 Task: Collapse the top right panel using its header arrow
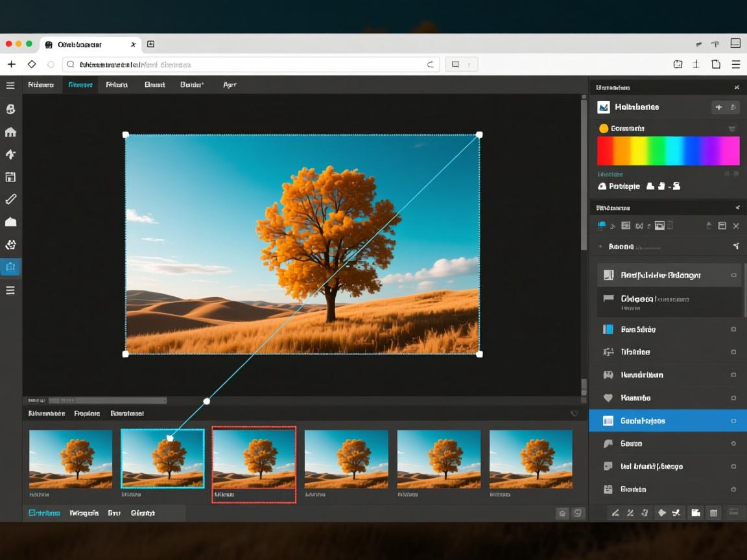[x=737, y=87]
